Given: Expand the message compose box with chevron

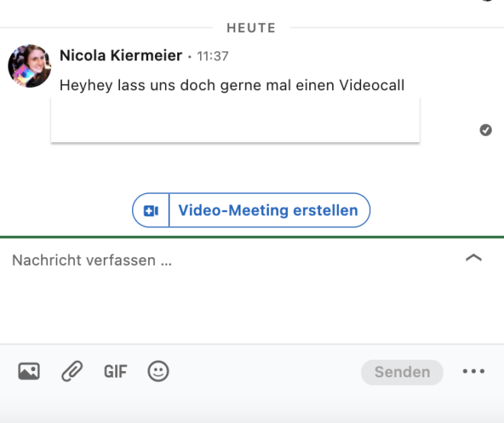Looking at the screenshot, I should tap(473, 258).
